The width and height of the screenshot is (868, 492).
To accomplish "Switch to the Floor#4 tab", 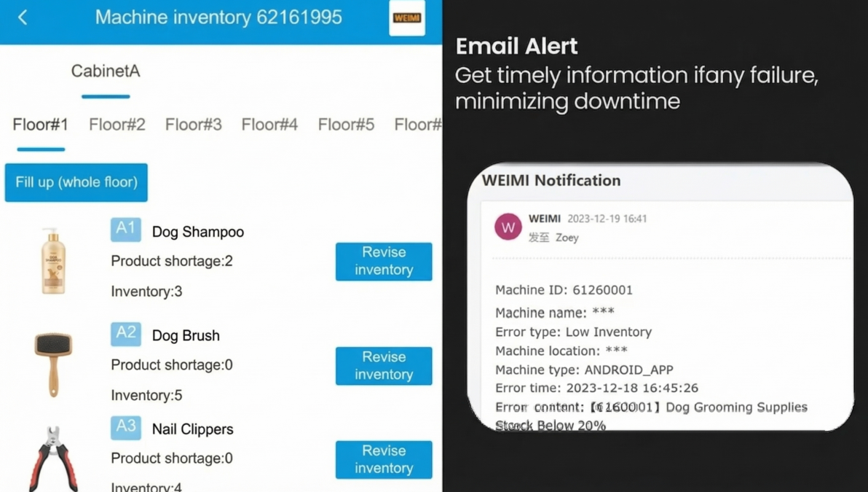I will click(269, 125).
